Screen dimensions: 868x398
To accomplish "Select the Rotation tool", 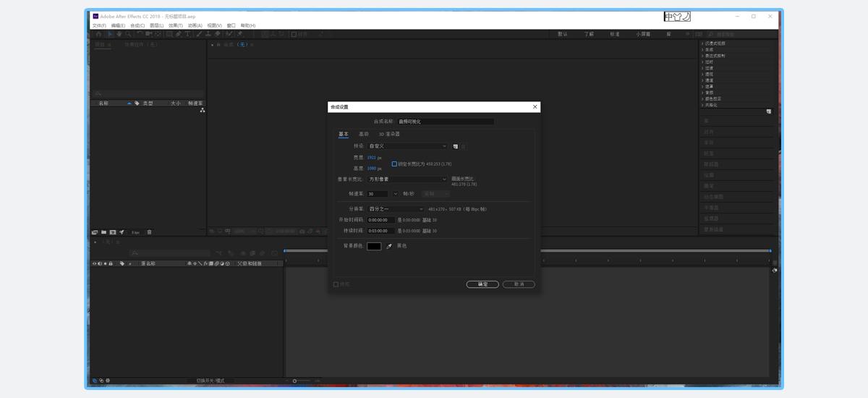I will pyautogui.click(x=140, y=34).
